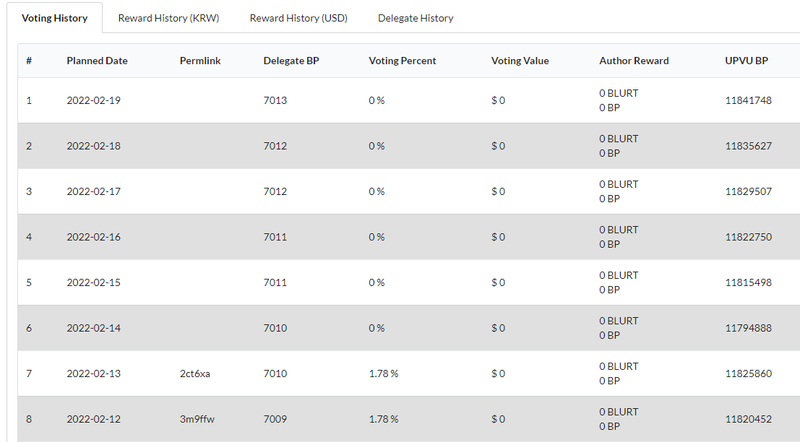Click the UPVU BP value 11841748
Viewport: 800px width, 442px height.
coord(748,101)
